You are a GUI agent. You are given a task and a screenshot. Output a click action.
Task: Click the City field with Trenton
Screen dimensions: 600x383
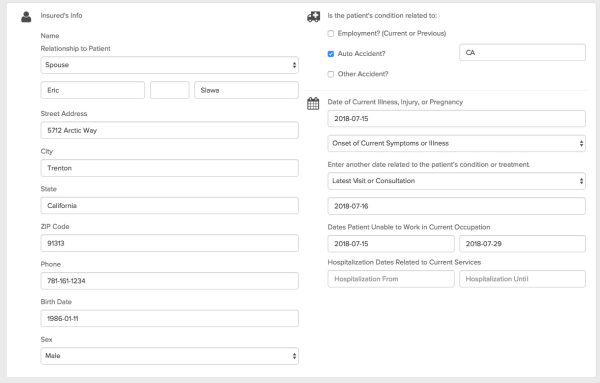click(x=170, y=168)
